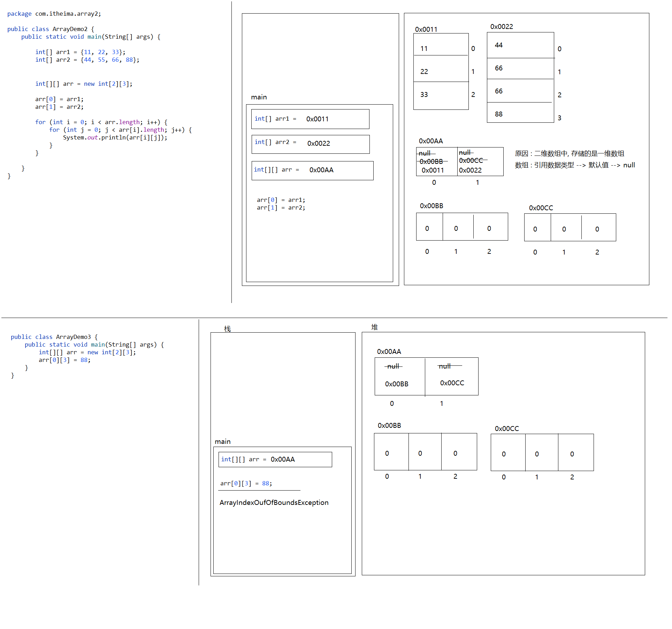672x629 pixels.
Task: Click the int[] arr1 = 0x0011 stack box
Action: click(310, 119)
